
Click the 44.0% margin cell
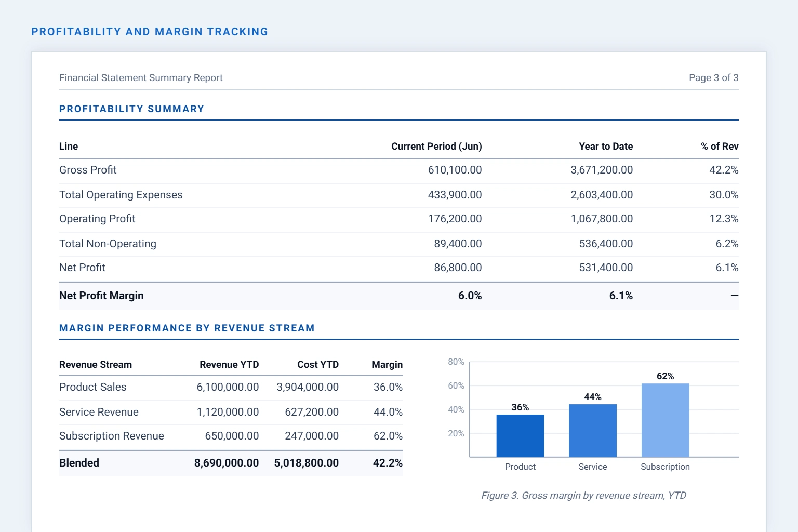coord(388,412)
